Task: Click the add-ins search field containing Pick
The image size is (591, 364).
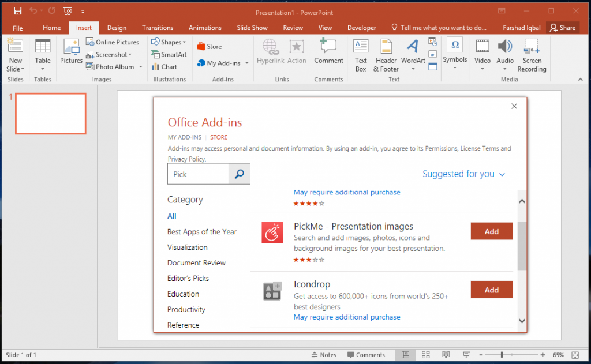Action: pos(198,174)
